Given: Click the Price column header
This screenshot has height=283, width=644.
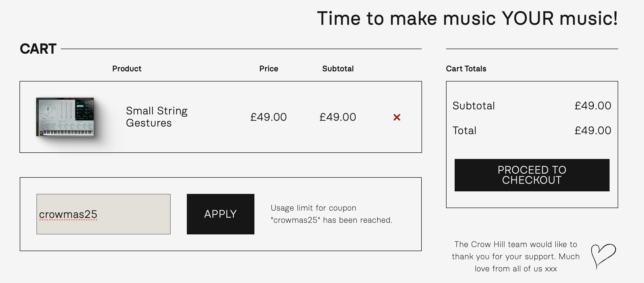Looking at the screenshot, I should click(269, 69).
